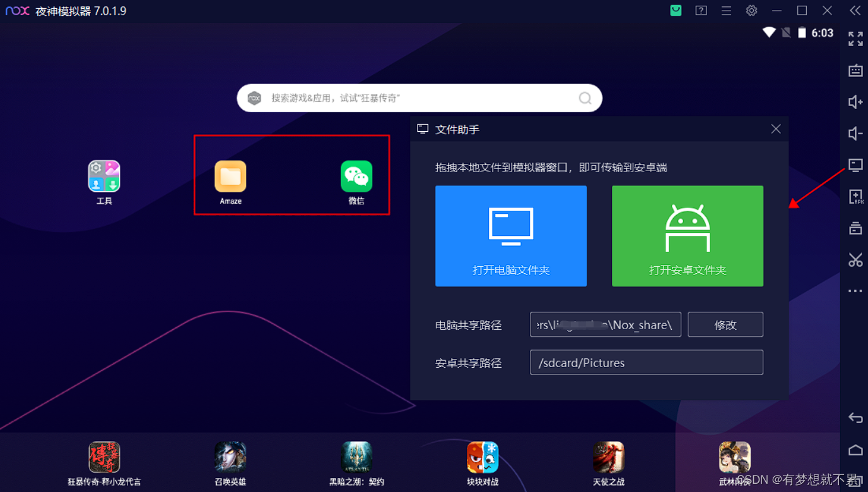Open the Nox app store icon

pyautogui.click(x=676, y=11)
